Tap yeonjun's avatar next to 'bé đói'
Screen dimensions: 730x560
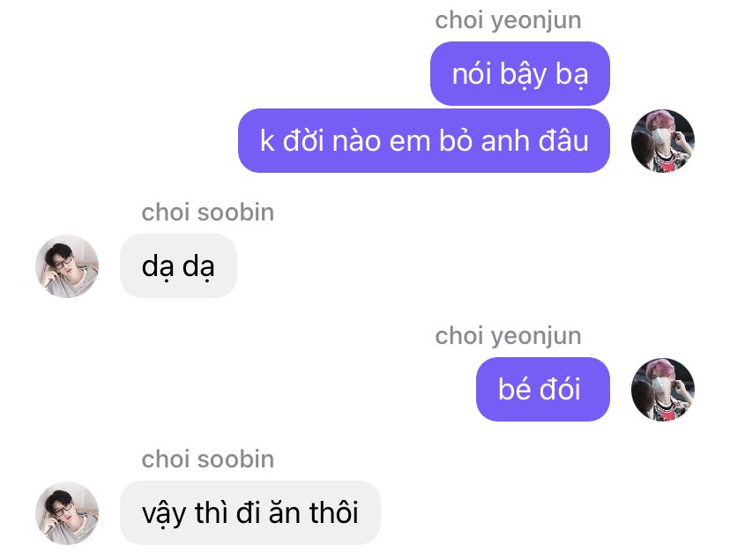(662, 389)
